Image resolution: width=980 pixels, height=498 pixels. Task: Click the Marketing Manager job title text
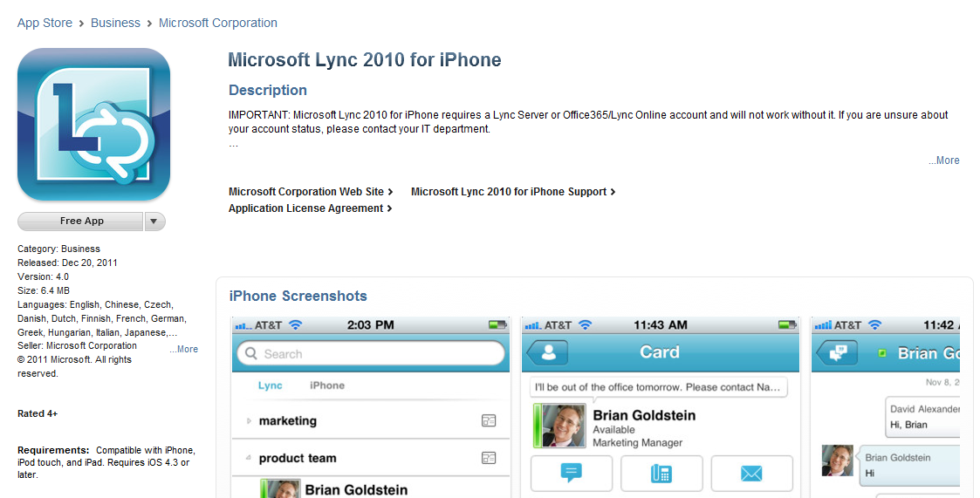pos(638,443)
